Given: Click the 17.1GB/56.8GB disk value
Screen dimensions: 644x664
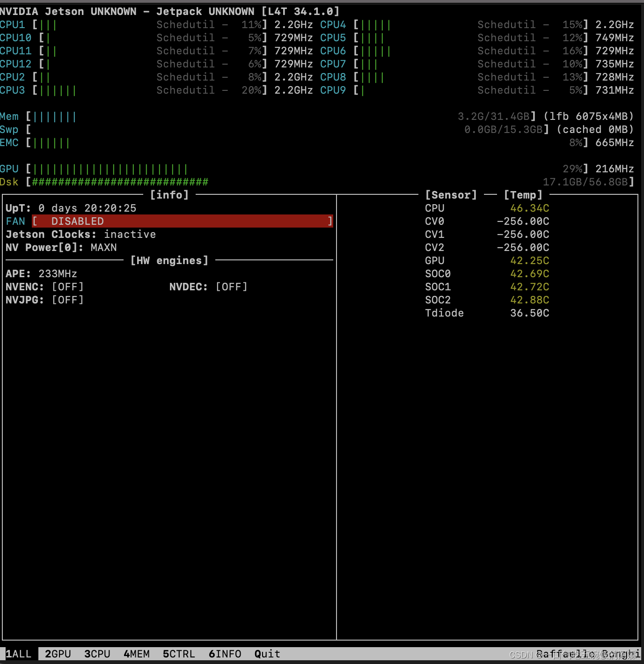Looking at the screenshot, I should coord(585,182).
